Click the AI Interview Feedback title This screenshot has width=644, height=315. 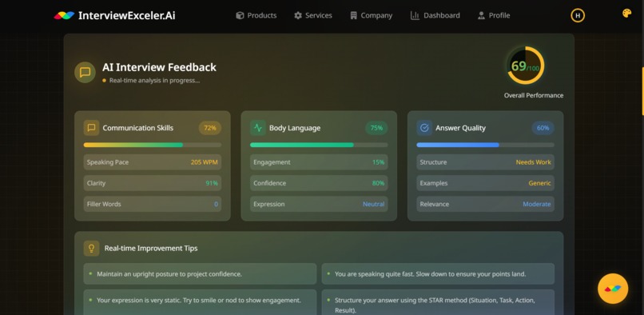point(159,67)
